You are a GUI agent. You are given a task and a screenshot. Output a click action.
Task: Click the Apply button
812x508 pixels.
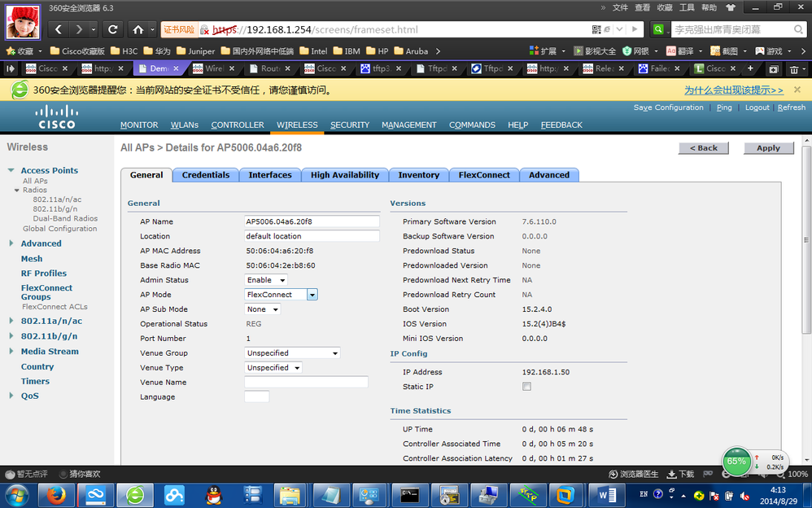click(769, 148)
